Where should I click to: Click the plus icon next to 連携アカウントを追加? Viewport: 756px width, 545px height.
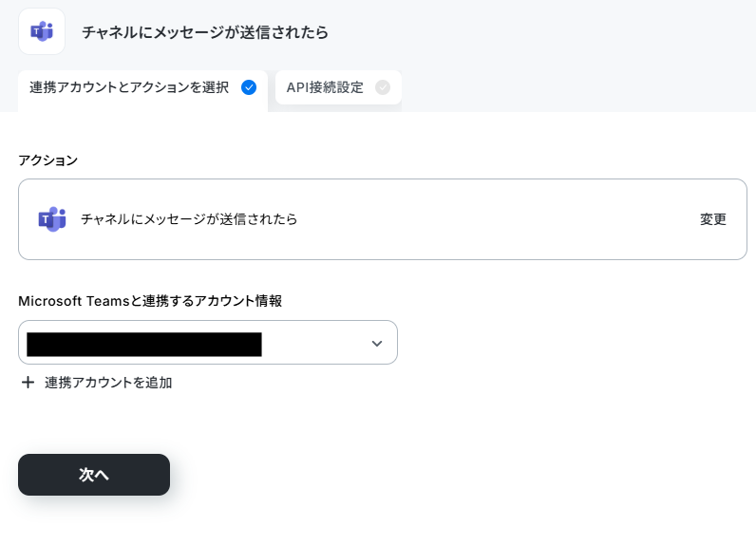pyautogui.click(x=28, y=383)
